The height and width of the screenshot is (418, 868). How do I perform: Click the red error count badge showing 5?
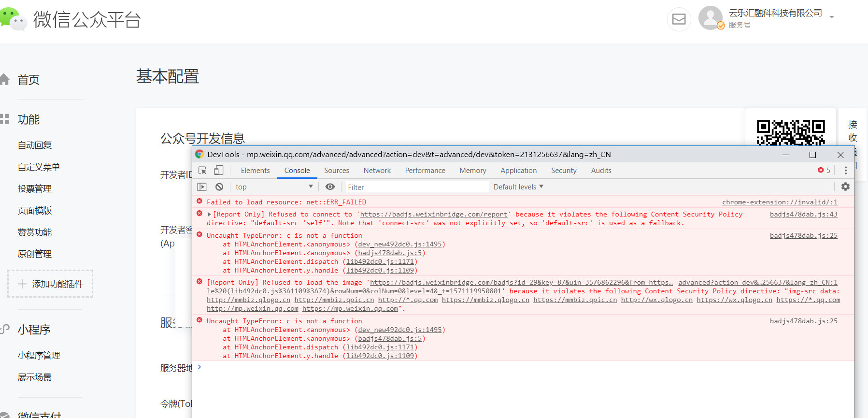coord(824,170)
